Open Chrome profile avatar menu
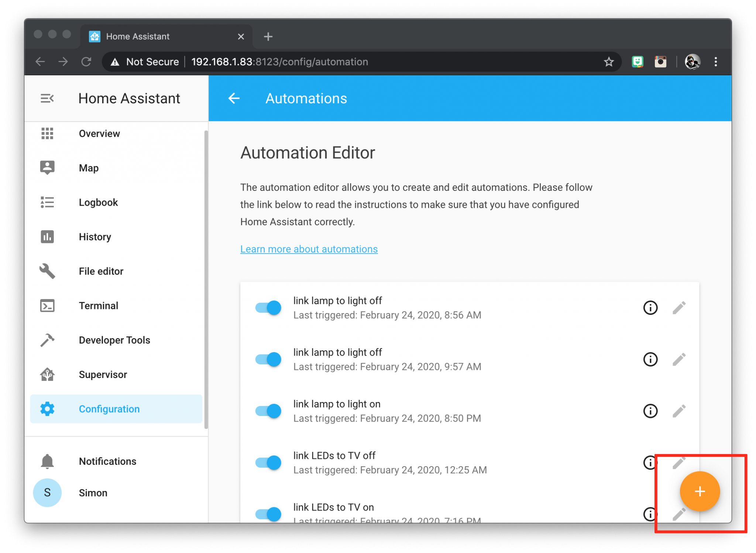756x553 pixels. click(692, 62)
